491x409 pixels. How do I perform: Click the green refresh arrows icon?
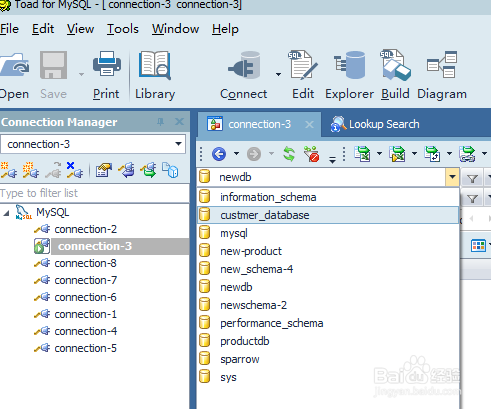click(289, 154)
